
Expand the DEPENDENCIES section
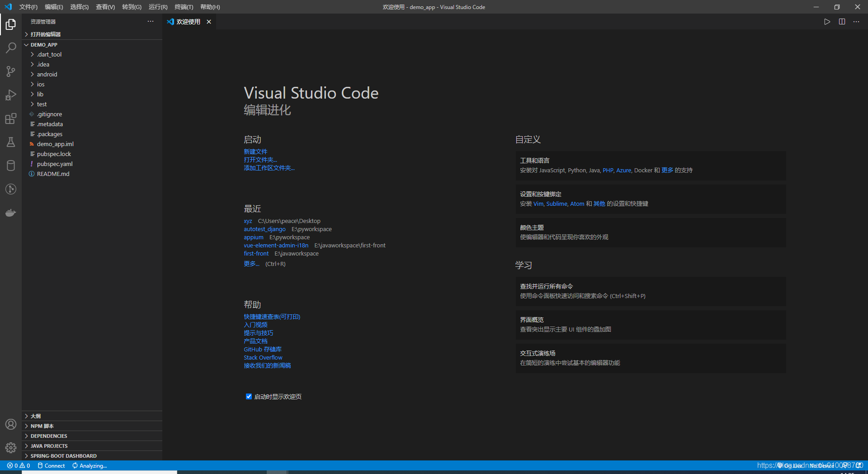click(92, 436)
